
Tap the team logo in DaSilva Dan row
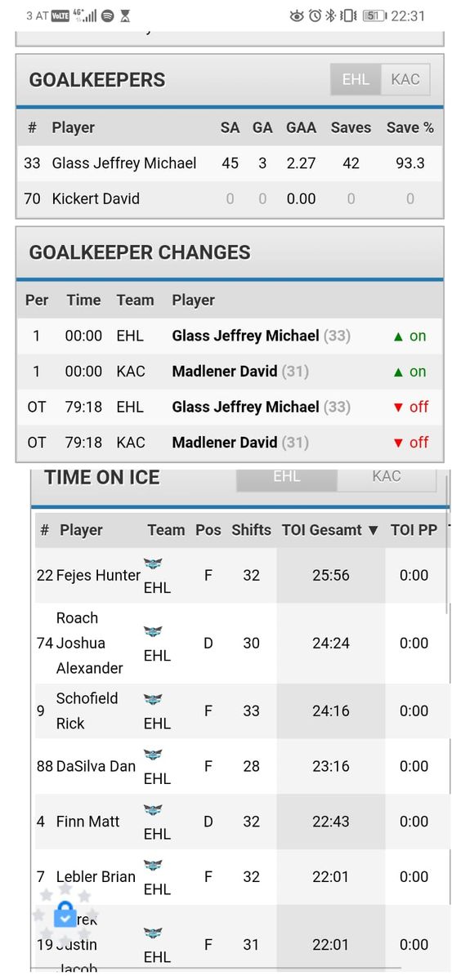click(153, 755)
